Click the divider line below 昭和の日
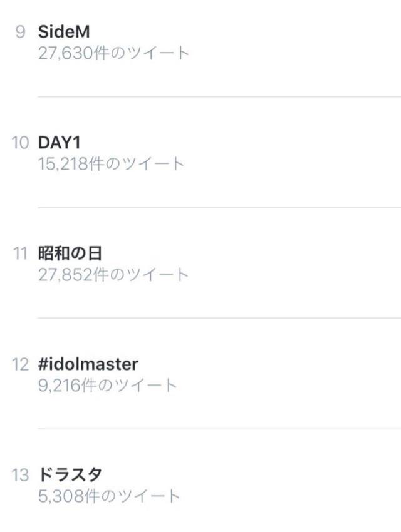 click(x=219, y=318)
